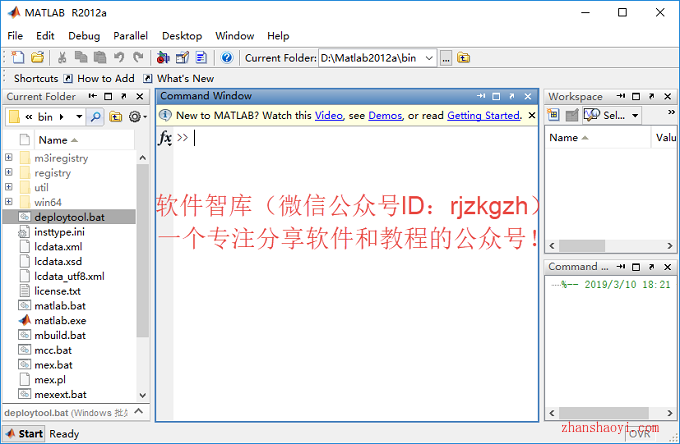This screenshot has height=444, width=680.
Task: Click the New Variable icon in Workspace
Action: coord(553,115)
